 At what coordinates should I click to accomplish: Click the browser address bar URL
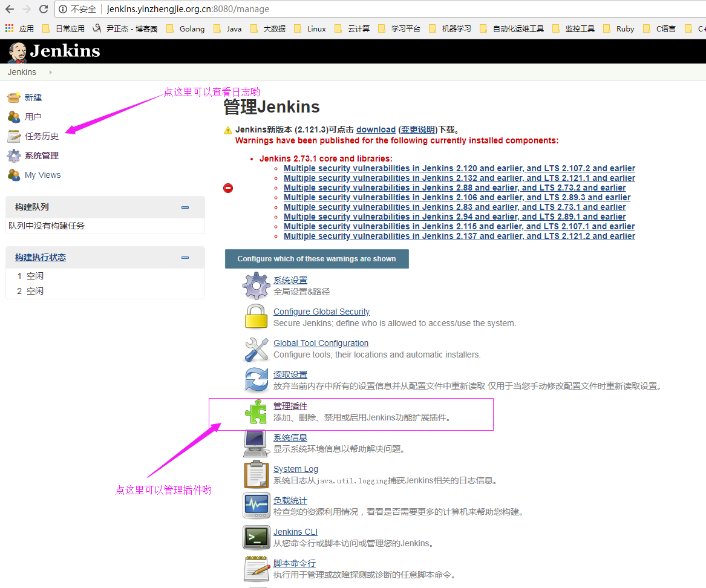click(188, 9)
